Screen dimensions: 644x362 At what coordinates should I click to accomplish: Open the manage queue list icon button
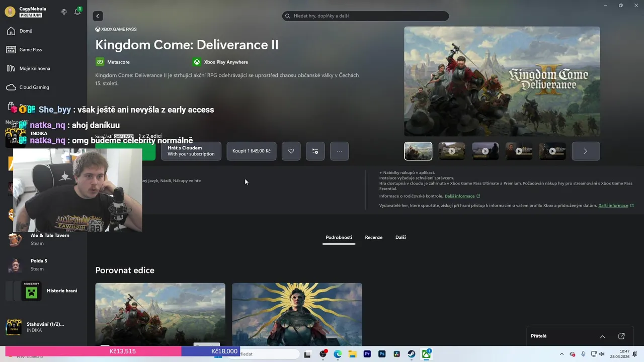(x=315, y=151)
